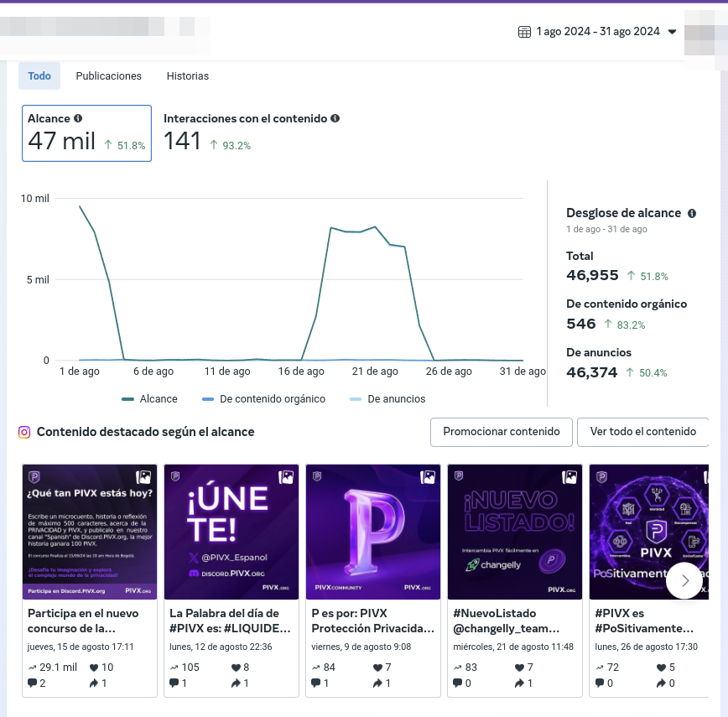The height and width of the screenshot is (717, 728).
Task: Open the date range dropdown arrow
Action: [671, 32]
